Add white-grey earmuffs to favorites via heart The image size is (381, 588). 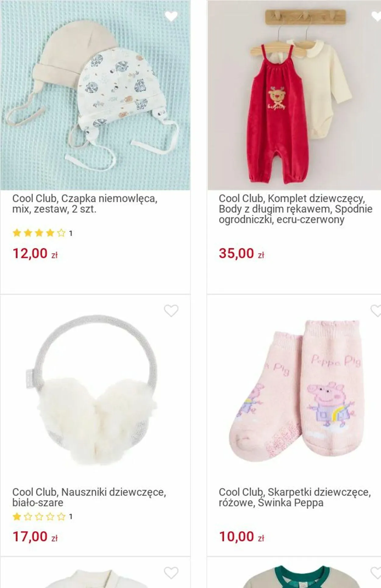pos(171,311)
